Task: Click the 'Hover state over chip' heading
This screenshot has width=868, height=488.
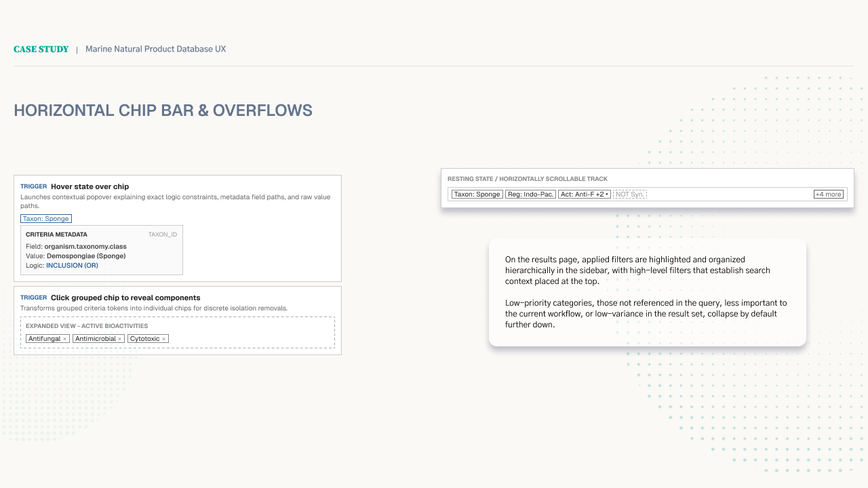Action: point(90,186)
